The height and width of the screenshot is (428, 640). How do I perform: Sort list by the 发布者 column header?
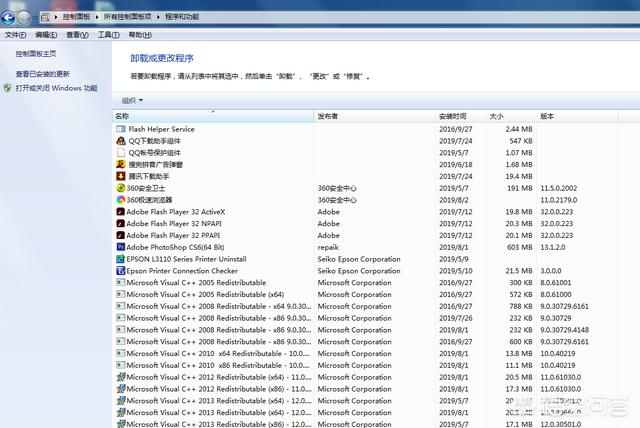[x=375, y=116]
